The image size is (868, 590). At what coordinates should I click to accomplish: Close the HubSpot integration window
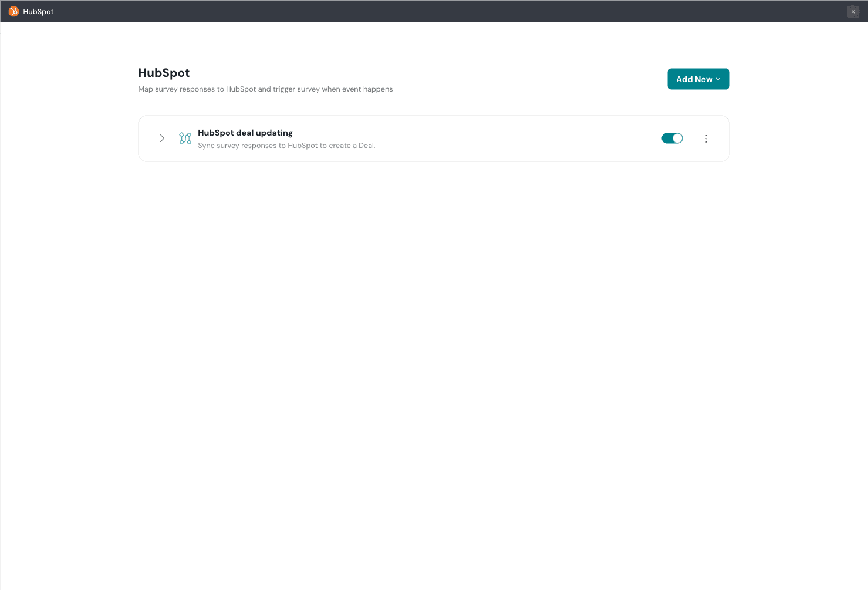[x=853, y=12]
